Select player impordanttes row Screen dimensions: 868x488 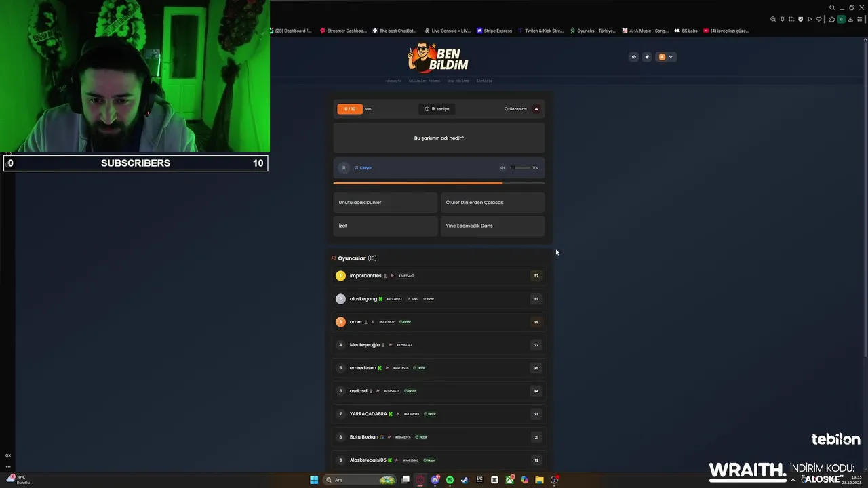(x=439, y=276)
